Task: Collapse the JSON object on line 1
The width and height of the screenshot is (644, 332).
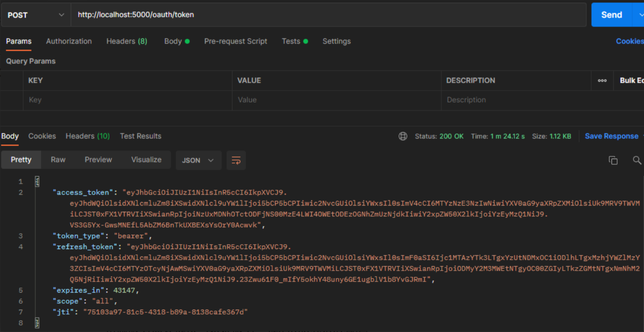Action: 37,181
